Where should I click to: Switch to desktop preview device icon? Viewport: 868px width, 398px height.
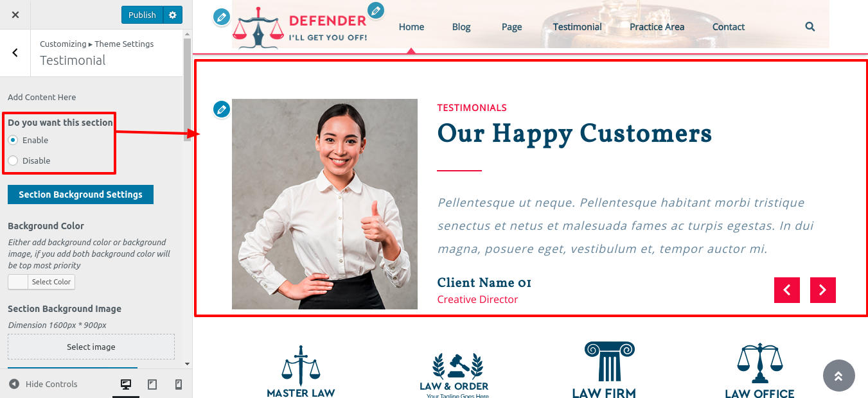pyautogui.click(x=126, y=384)
